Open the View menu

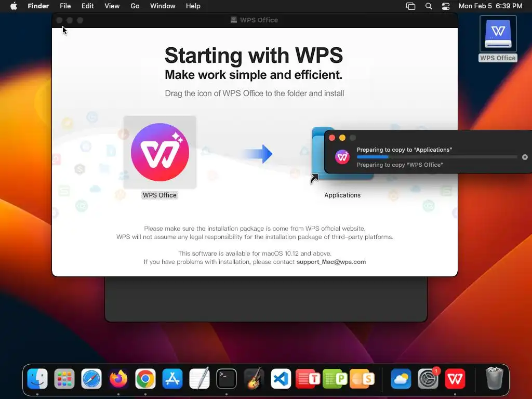point(112,6)
